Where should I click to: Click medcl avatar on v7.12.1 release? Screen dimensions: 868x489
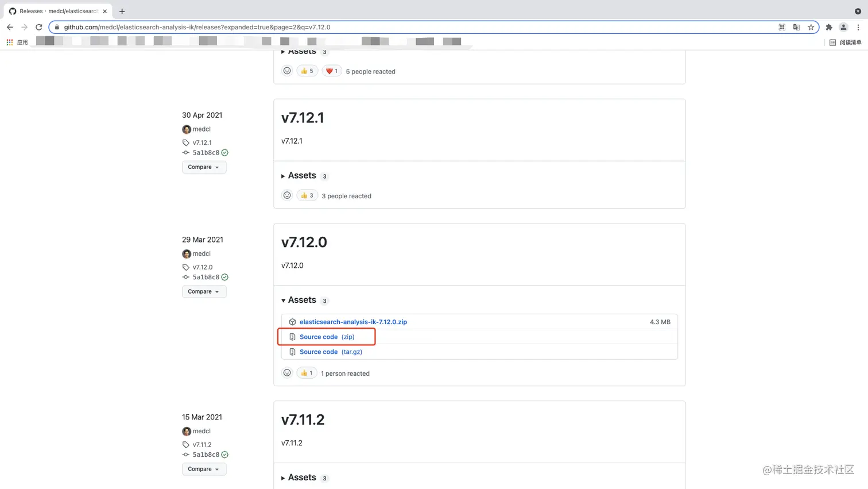coord(187,129)
